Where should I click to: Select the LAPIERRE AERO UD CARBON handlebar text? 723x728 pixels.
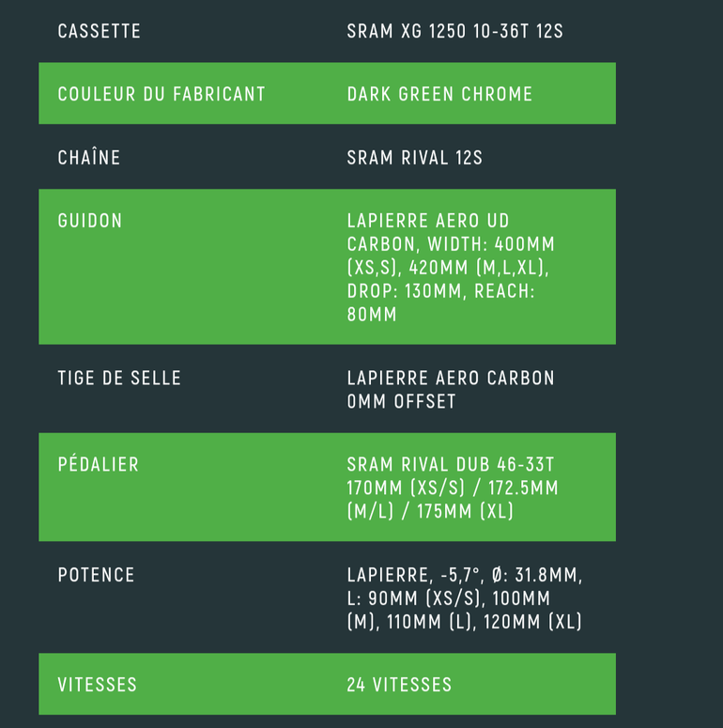tap(428, 232)
